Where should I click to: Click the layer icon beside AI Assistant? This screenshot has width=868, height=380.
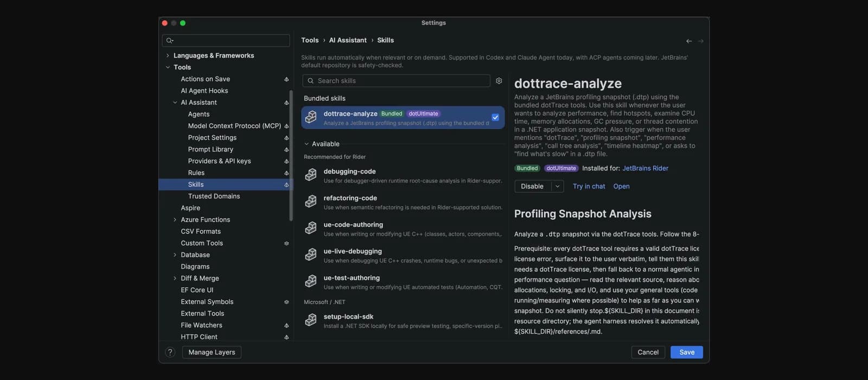pyautogui.click(x=286, y=103)
